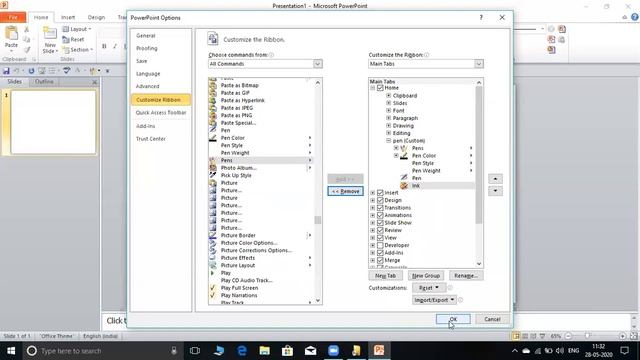The image size is (640, 360).
Task: Toggle the Review tab checkbox
Action: tap(380, 230)
